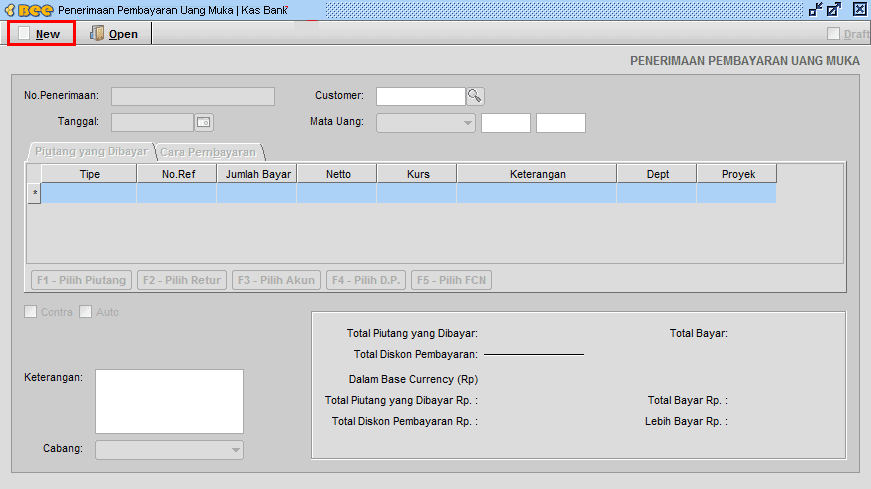
Task: Click the Tipe column header
Action: (x=89, y=174)
